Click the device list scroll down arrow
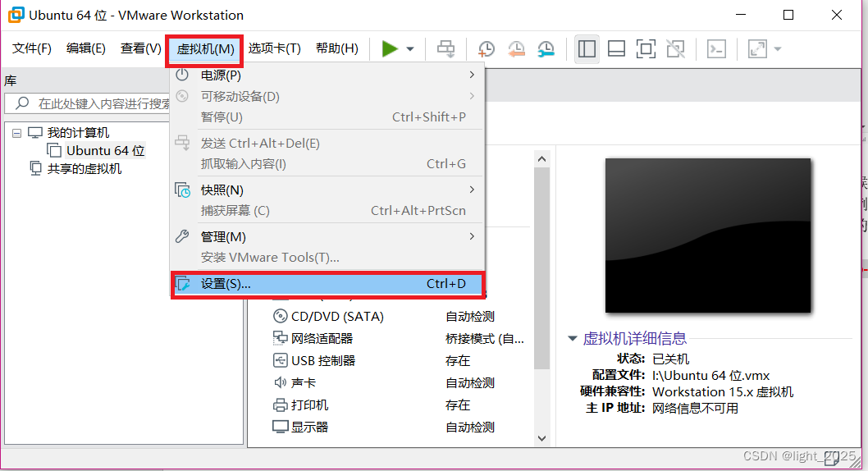The height and width of the screenshot is (471, 868). (x=542, y=438)
